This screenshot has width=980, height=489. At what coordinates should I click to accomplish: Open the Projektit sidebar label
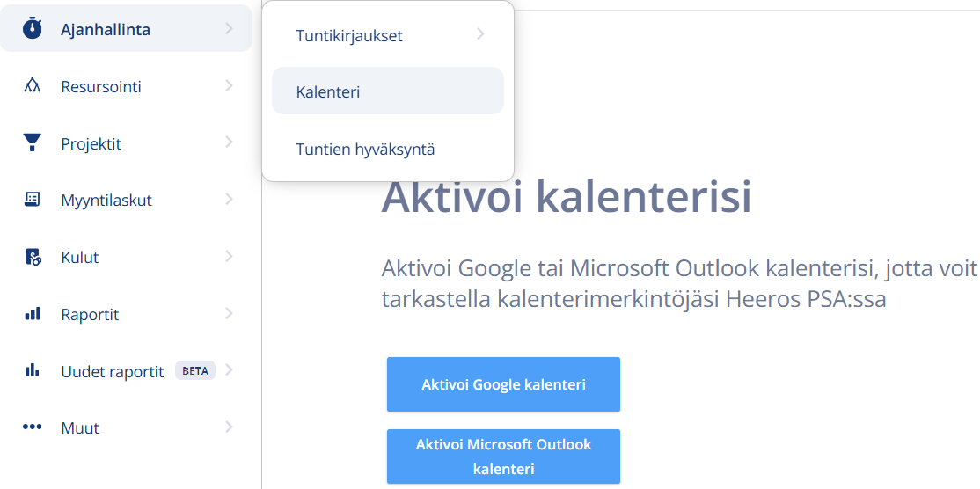point(91,143)
